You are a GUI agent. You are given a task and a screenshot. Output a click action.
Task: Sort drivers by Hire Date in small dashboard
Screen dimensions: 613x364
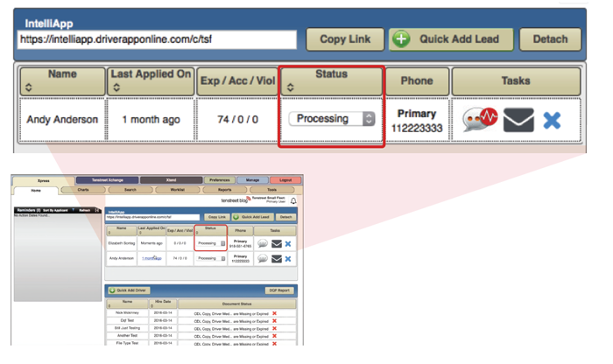(x=163, y=304)
